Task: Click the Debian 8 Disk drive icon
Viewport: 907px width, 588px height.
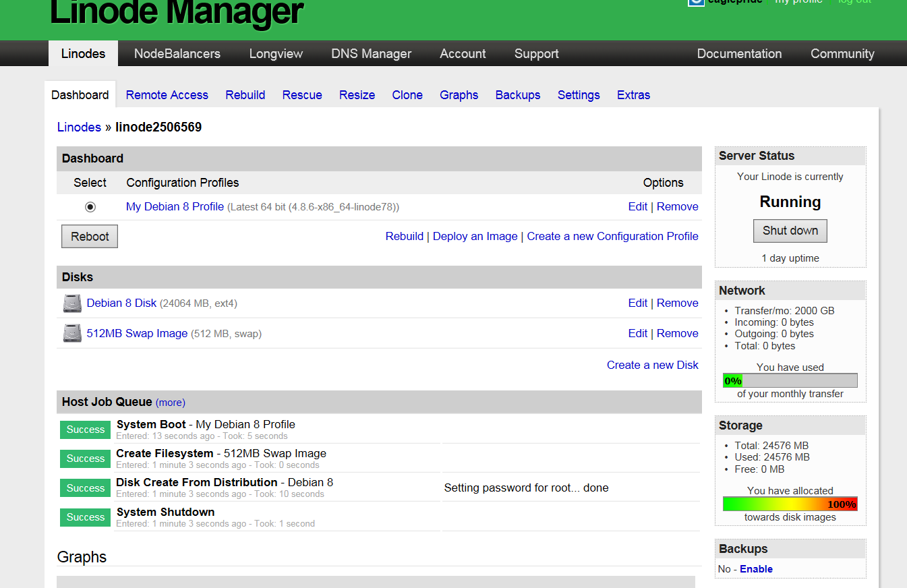Action: pos(72,303)
